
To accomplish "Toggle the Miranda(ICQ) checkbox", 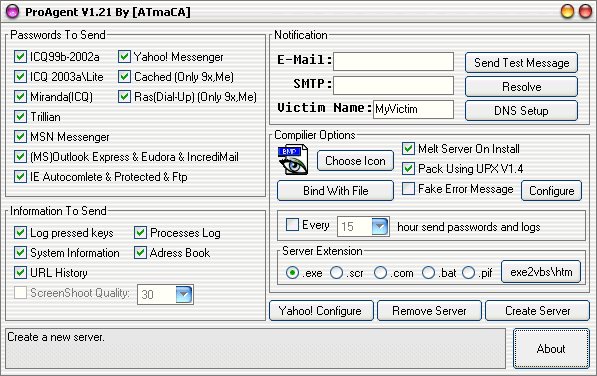I will (x=20, y=96).
